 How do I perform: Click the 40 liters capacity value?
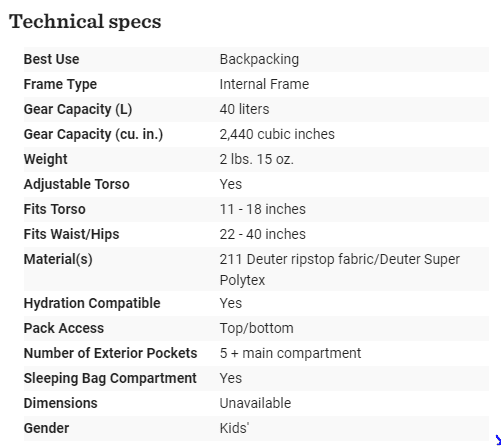point(244,109)
